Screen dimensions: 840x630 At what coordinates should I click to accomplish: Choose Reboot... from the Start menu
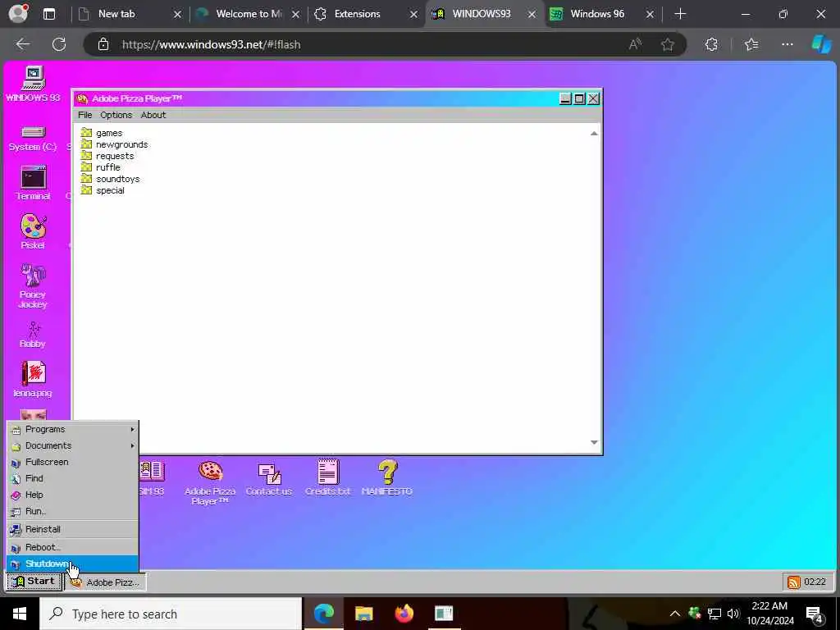click(x=72, y=547)
